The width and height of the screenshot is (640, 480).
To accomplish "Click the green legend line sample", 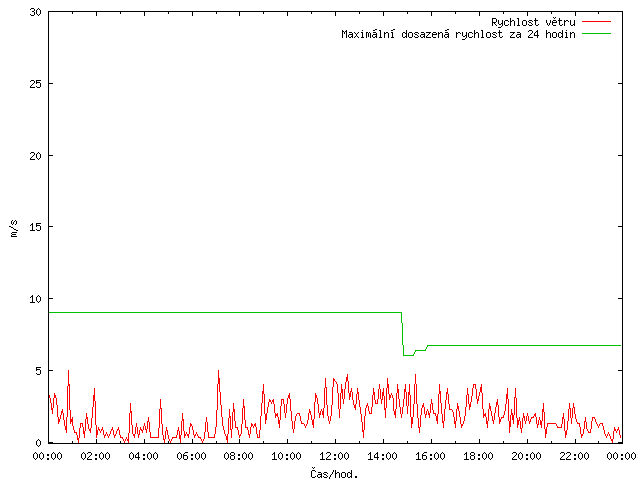I will pyautogui.click(x=596, y=33).
